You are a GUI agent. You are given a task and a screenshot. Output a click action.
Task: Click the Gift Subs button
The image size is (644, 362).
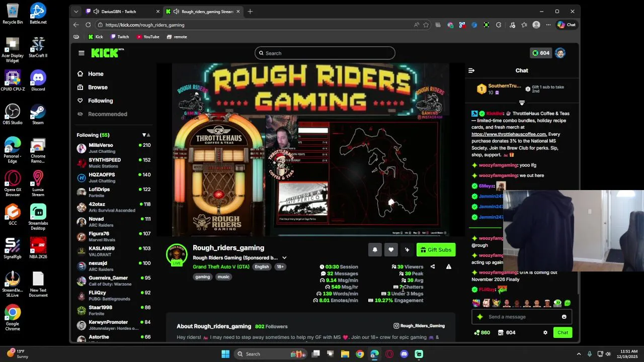[x=436, y=250]
